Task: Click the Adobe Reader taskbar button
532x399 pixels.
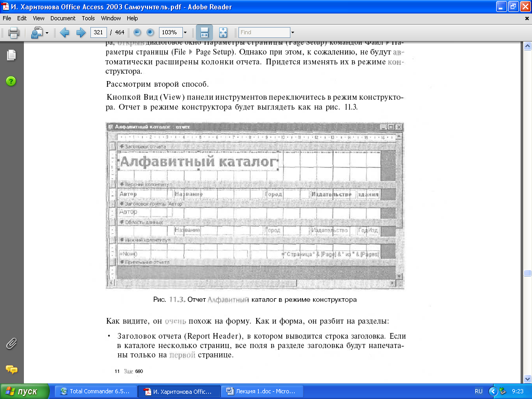Action: click(x=179, y=391)
